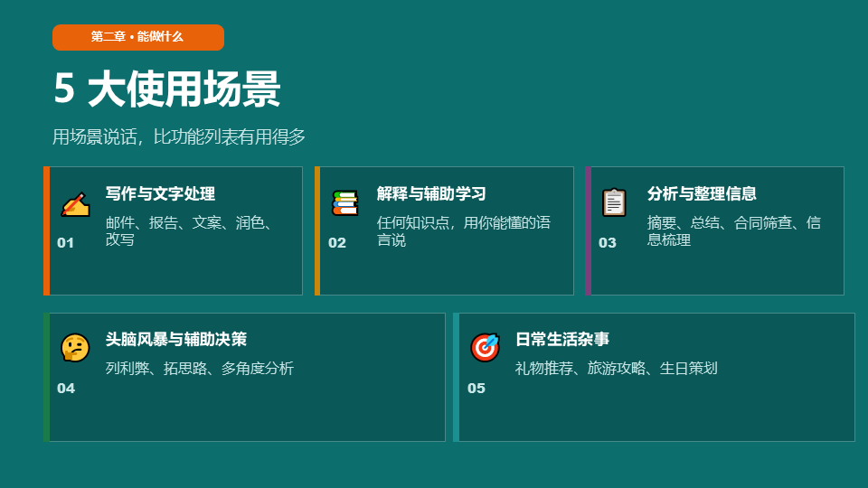Viewport: 868px width, 488px height.
Task: Click the purple accent bar on card 03
Action: click(x=588, y=230)
